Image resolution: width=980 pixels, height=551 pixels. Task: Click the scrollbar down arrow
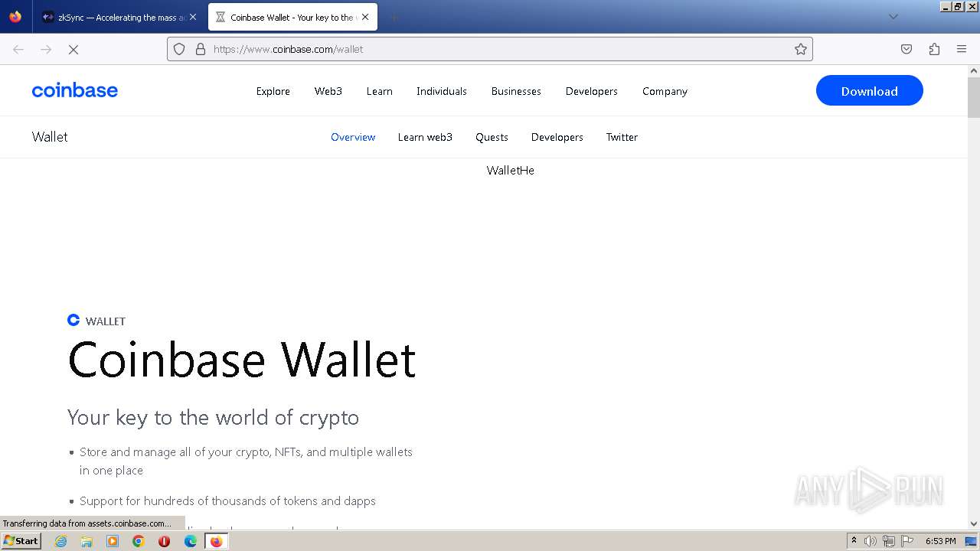pyautogui.click(x=974, y=524)
